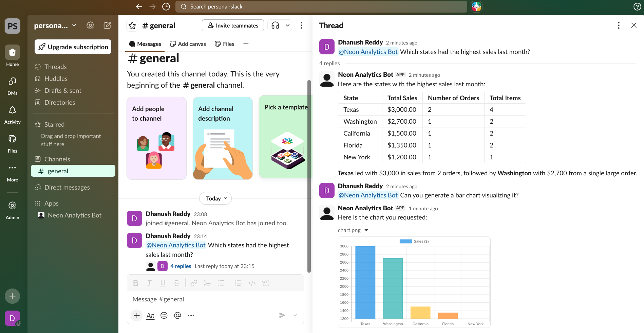Close the Thread panel
644x333 pixels.
[x=633, y=25]
